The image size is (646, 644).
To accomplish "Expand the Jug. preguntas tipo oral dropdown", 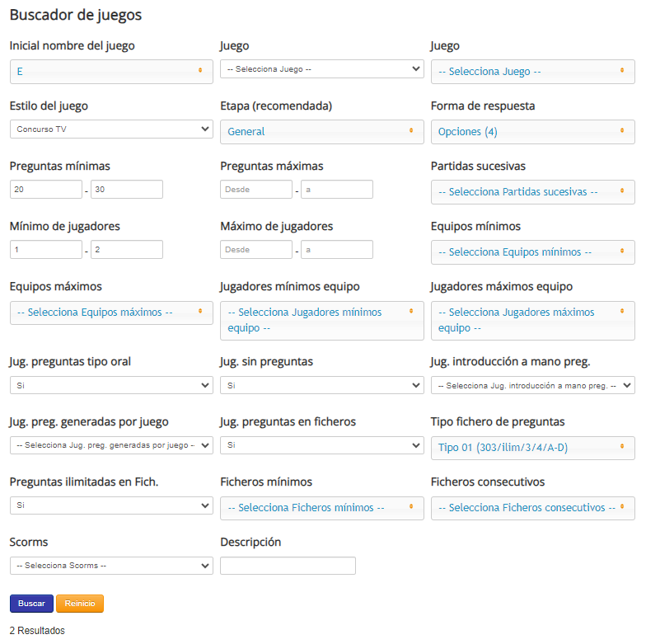I will pos(111,385).
